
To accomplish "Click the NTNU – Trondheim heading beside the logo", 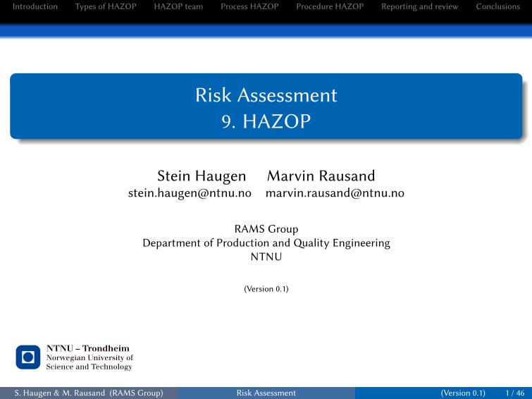I will (87, 348).
